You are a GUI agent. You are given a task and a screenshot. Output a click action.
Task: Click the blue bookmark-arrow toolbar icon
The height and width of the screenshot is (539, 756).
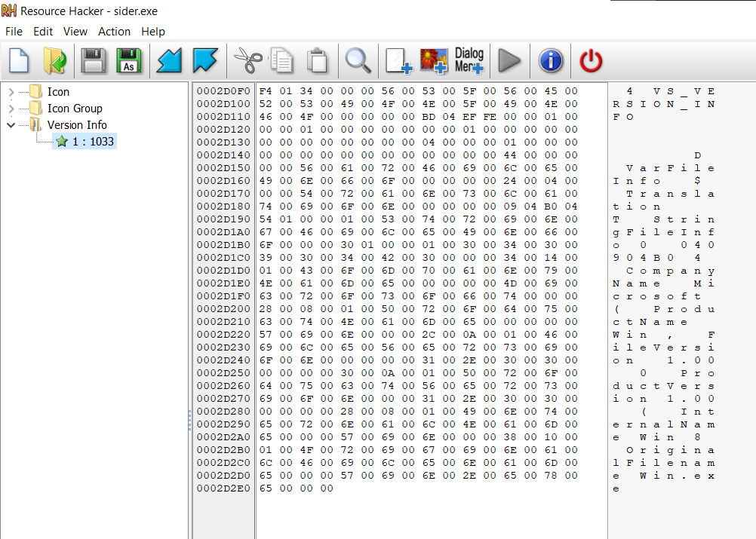pos(205,61)
